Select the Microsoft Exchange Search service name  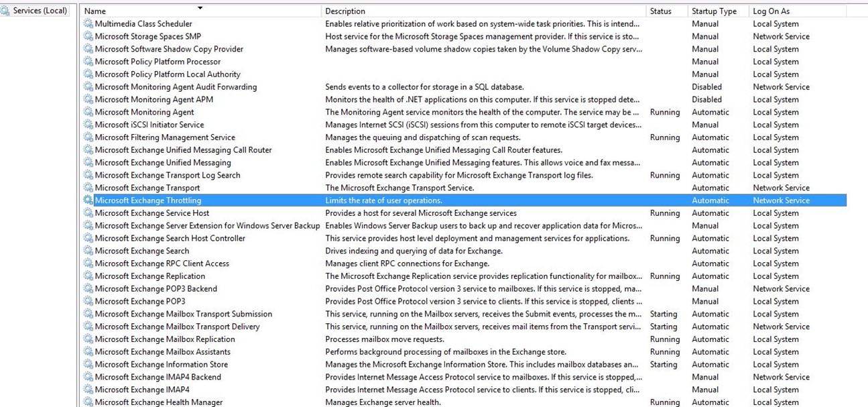pos(142,251)
